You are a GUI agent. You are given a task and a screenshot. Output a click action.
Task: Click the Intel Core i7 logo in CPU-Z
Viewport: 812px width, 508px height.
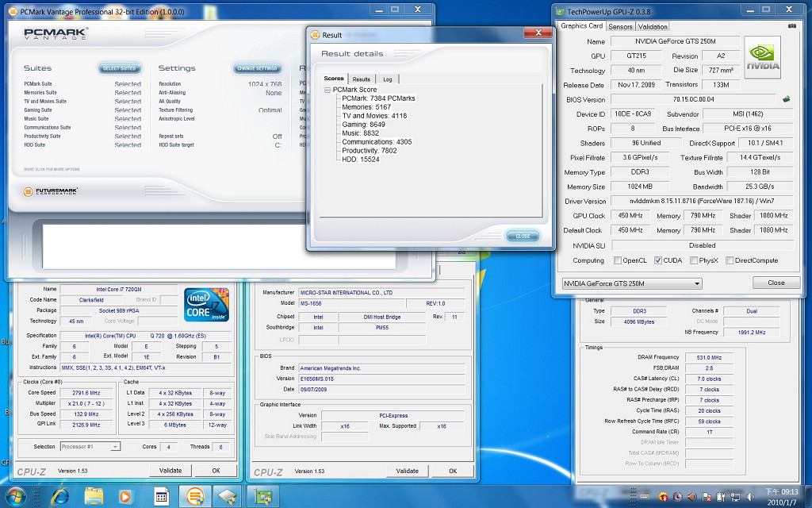tap(207, 304)
